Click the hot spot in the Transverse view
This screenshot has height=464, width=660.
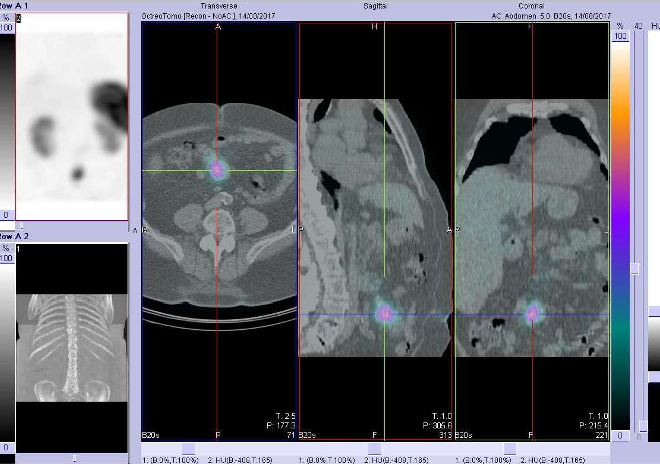(x=217, y=171)
